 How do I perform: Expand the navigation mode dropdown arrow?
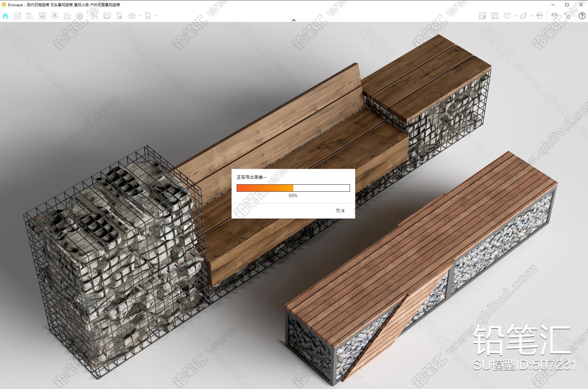pyautogui.click(x=531, y=15)
